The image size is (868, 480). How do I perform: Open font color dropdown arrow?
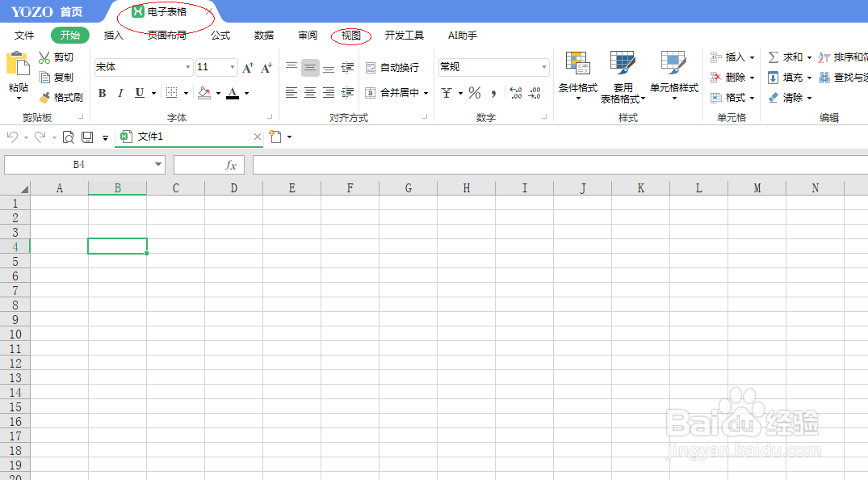point(246,93)
